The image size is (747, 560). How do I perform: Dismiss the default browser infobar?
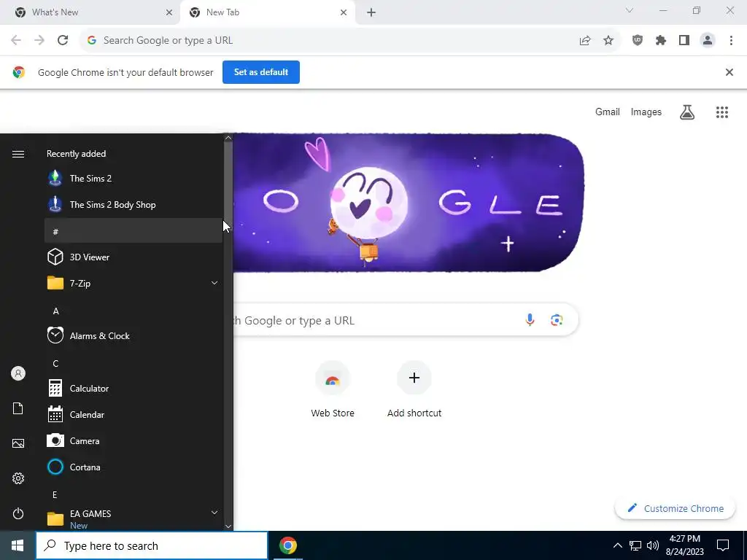coord(729,72)
